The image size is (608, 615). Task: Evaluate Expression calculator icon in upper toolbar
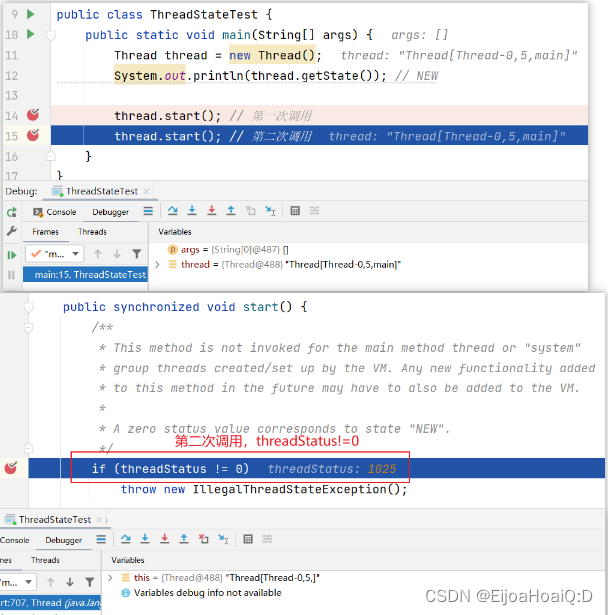click(x=295, y=211)
